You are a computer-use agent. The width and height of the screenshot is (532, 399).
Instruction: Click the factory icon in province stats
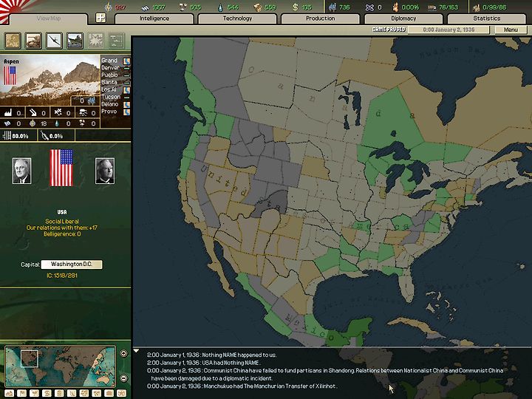click(8, 112)
